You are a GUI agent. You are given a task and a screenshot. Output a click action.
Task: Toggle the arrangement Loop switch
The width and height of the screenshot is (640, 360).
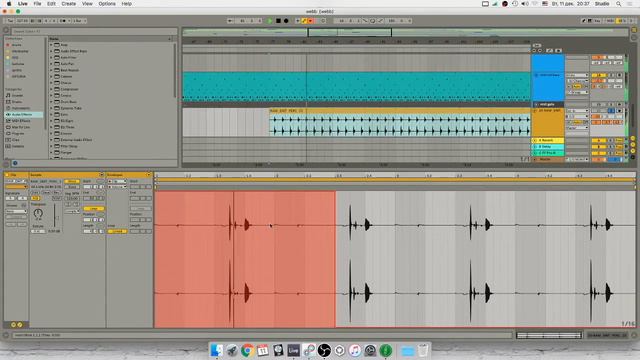pos(373,21)
